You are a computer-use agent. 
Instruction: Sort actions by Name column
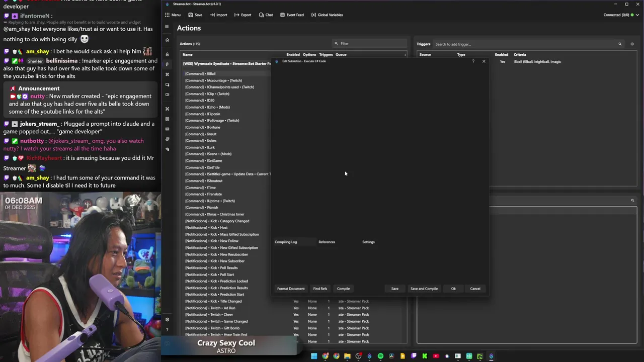187,54
